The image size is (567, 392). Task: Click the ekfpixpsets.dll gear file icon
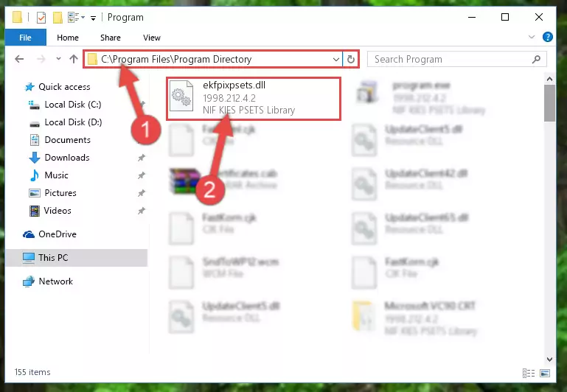click(x=181, y=96)
